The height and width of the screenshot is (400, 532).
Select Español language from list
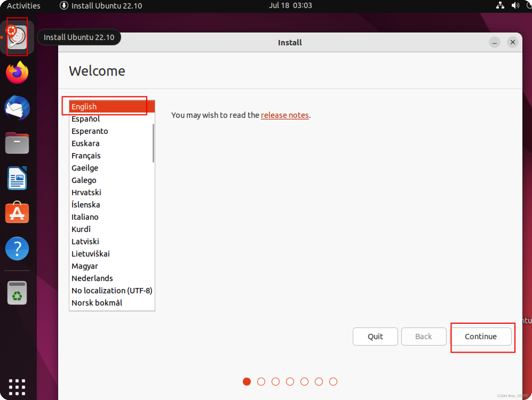click(85, 119)
